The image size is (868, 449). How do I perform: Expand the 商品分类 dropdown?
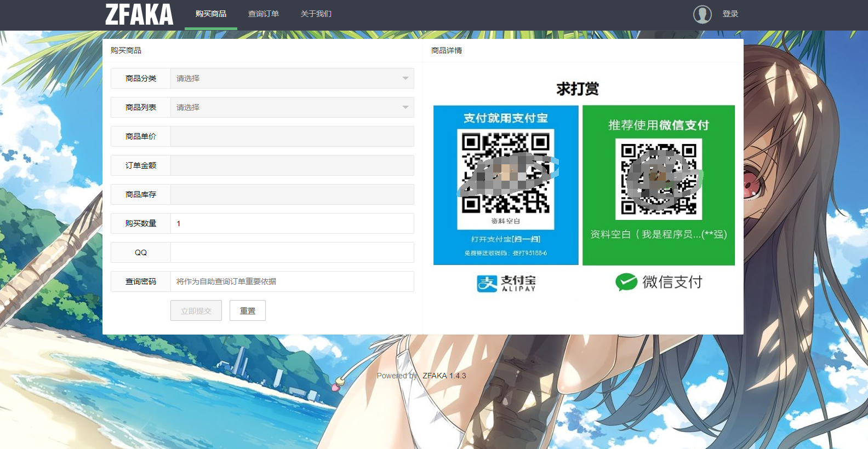[292, 78]
